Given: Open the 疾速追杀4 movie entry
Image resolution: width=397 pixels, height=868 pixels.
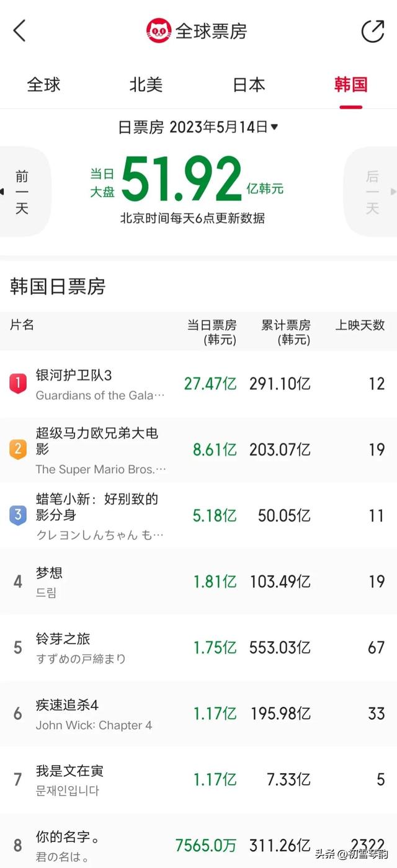Looking at the screenshot, I should click(x=198, y=713).
